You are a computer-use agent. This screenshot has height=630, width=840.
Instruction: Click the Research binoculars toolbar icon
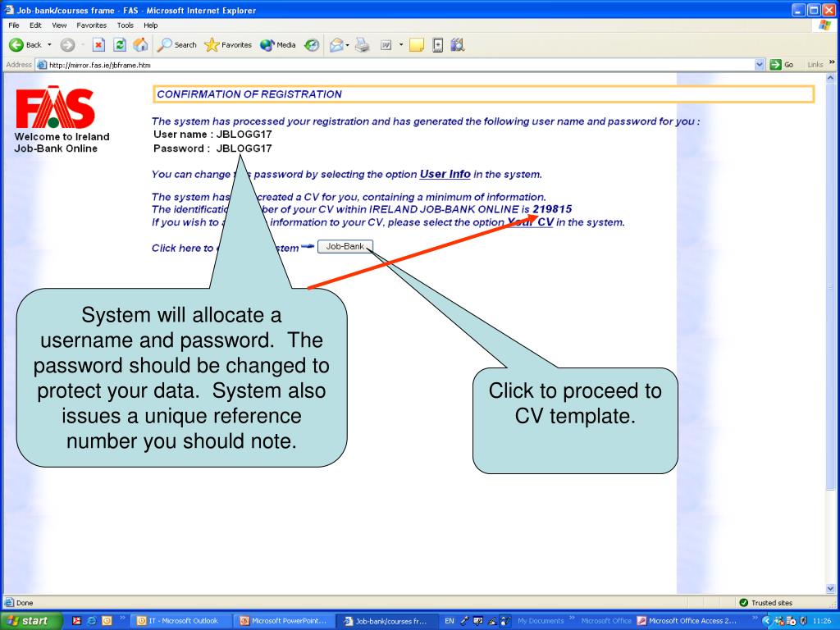[457, 45]
